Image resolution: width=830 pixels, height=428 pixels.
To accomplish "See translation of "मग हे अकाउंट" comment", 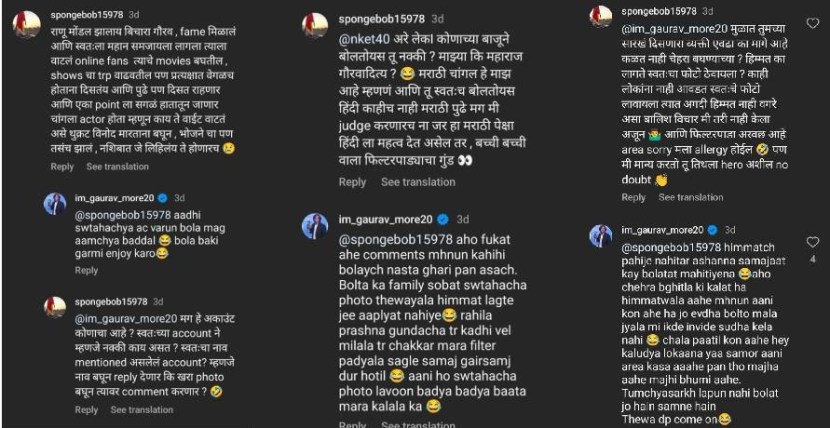I will tap(143, 410).
